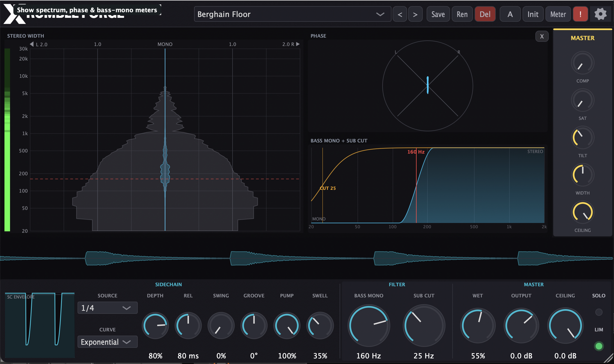Toggle the Meter view button

pos(558,14)
